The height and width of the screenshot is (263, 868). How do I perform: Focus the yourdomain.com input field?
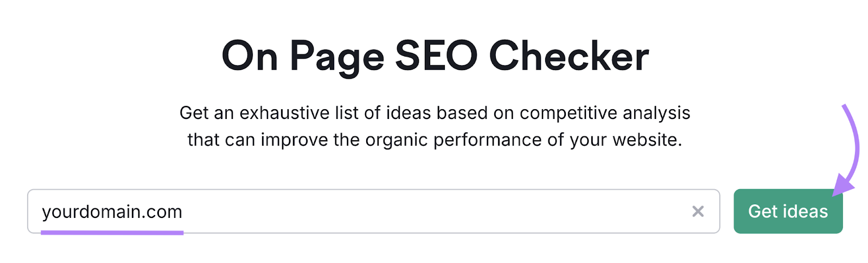pos(374,211)
